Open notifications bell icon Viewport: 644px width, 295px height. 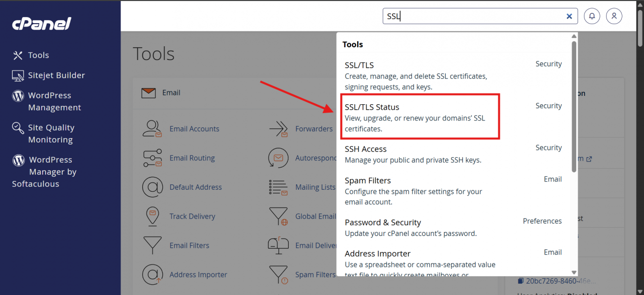(x=592, y=16)
